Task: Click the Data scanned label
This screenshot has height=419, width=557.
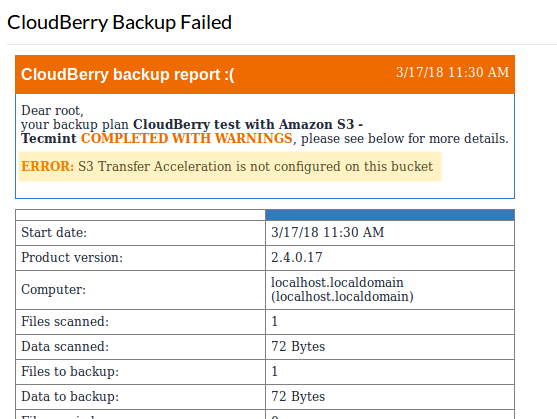Action: (65, 347)
